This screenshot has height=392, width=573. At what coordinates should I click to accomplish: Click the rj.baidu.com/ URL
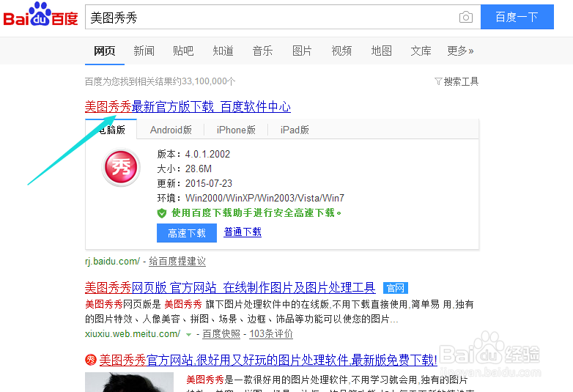pos(113,262)
